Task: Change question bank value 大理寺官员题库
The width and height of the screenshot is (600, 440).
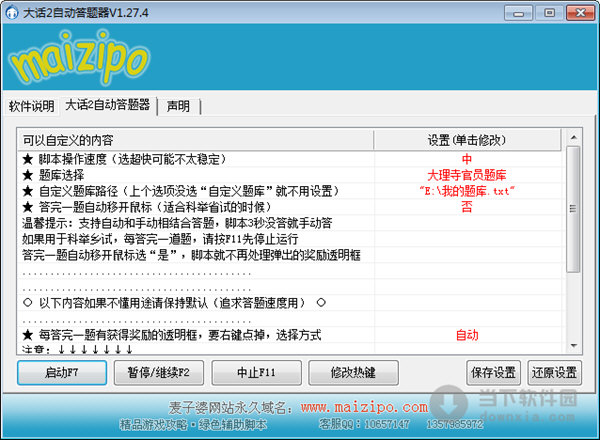Action: coord(467,175)
